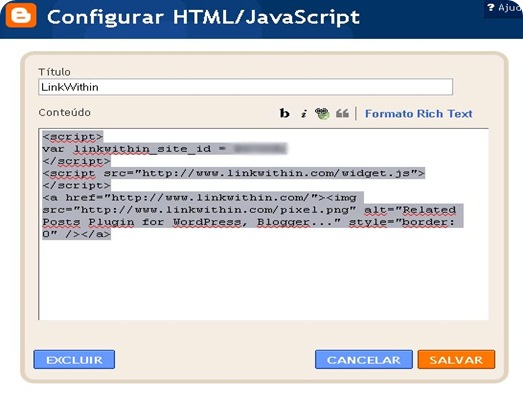Click the empty area of the content textarea
Viewport: 523px width, 404px height.
click(264, 280)
